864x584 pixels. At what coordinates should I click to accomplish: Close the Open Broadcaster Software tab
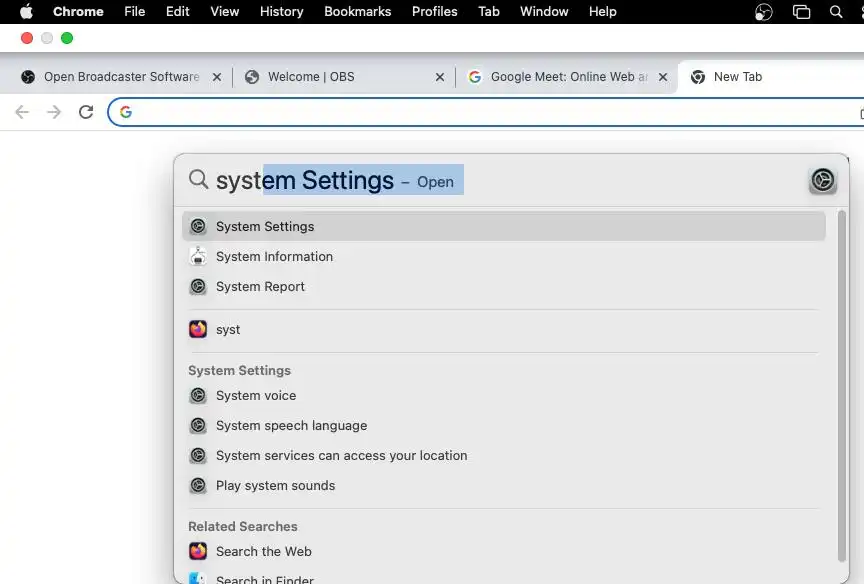(217, 77)
